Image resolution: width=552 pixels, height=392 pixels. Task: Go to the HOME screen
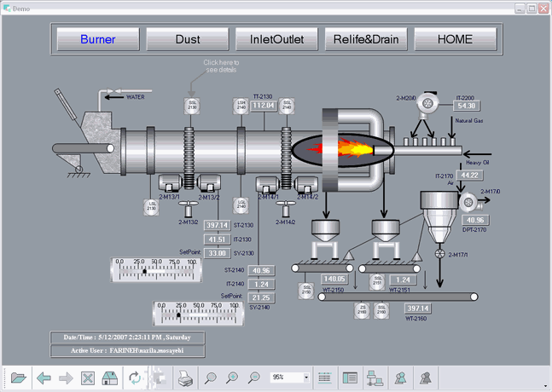[x=456, y=39]
